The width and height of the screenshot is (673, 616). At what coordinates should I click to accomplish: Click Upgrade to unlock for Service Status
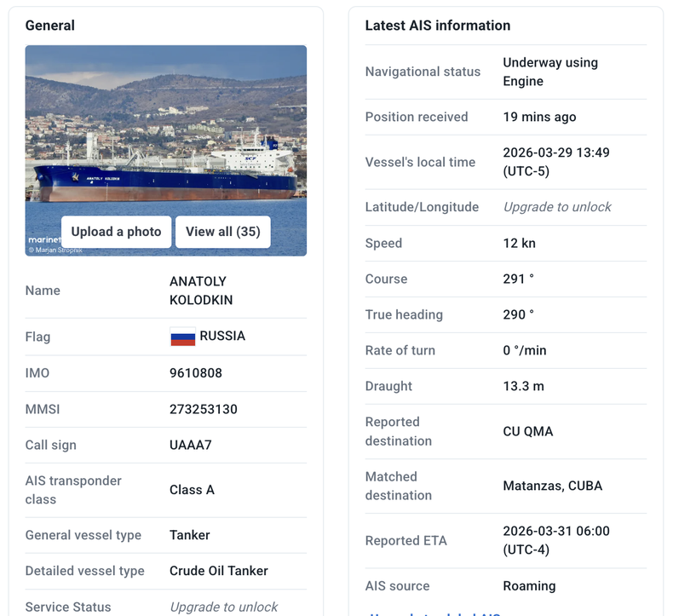[x=223, y=607]
